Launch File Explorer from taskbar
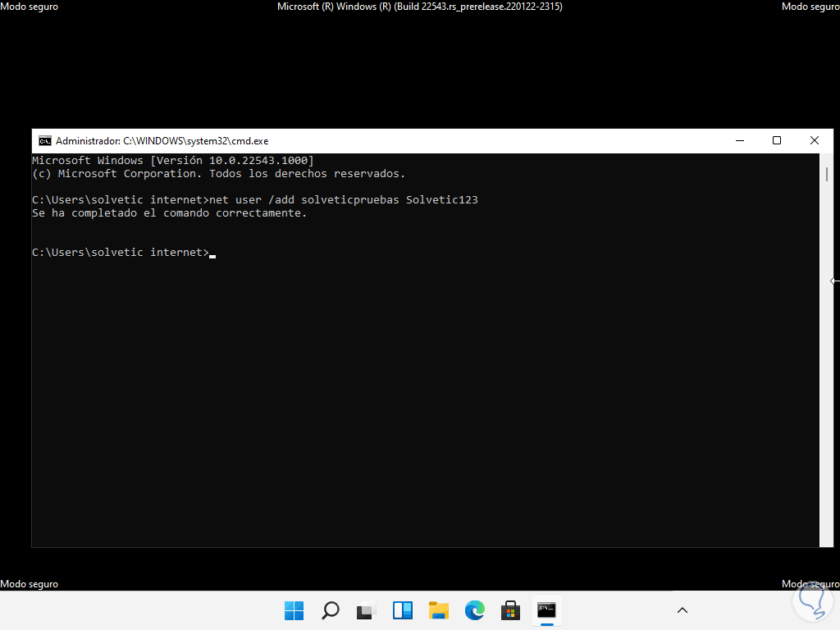The width and height of the screenshot is (840, 630). coord(438,610)
